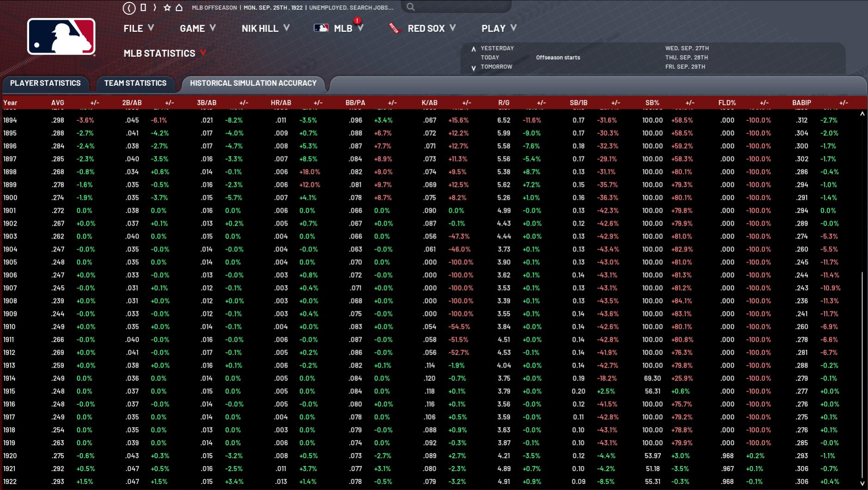Sort table by the HR/AB column header
The height and width of the screenshot is (490, 868).
pos(281,102)
